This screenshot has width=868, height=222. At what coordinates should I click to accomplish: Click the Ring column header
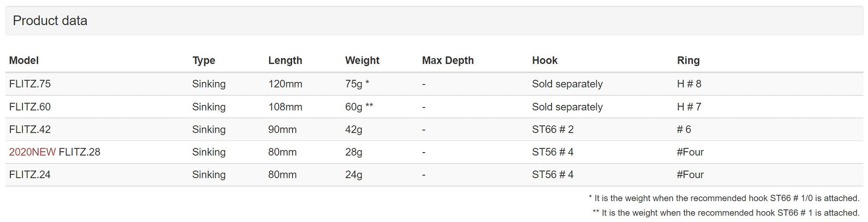[688, 61]
